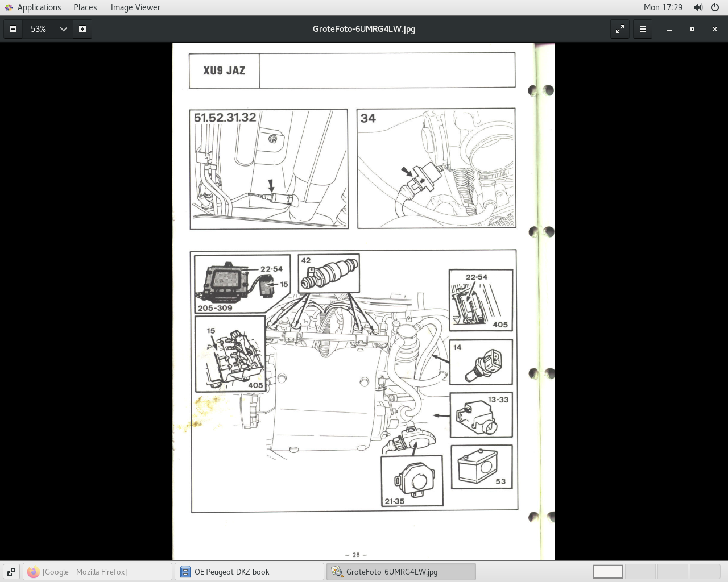The height and width of the screenshot is (582, 728).
Task: Minimize the Image Viewer window
Action: pyautogui.click(x=669, y=29)
